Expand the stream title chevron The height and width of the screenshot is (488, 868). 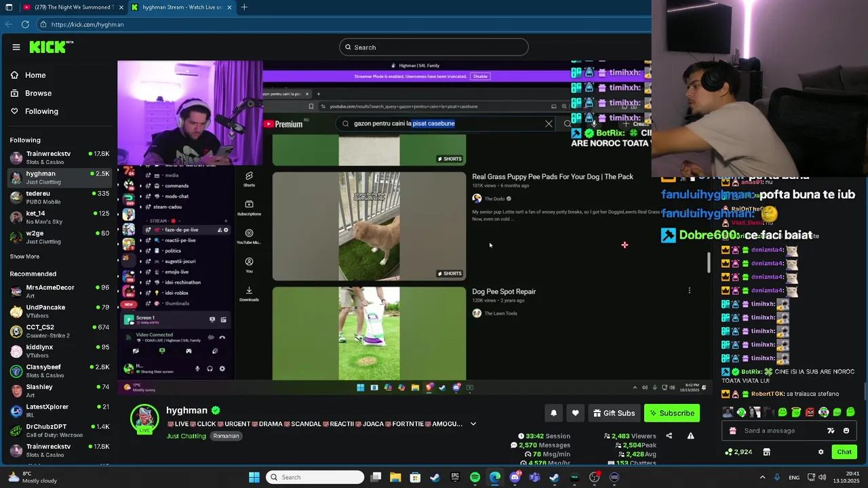click(x=473, y=424)
